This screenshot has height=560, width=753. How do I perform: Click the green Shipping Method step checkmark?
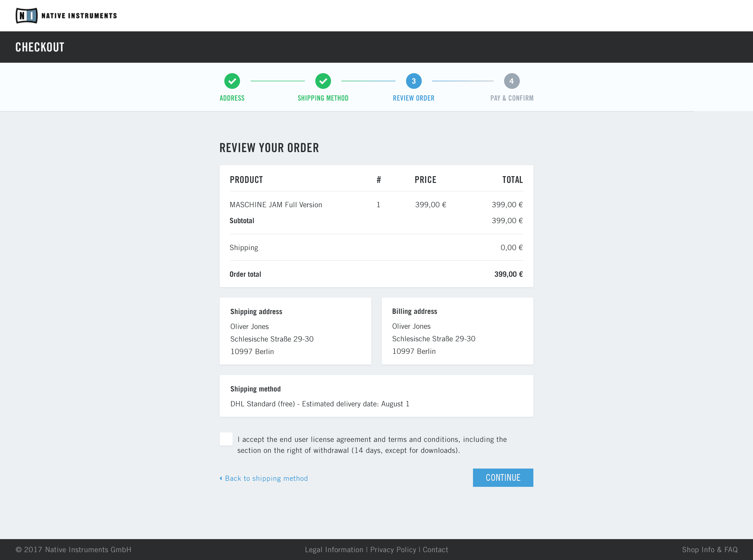[323, 81]
